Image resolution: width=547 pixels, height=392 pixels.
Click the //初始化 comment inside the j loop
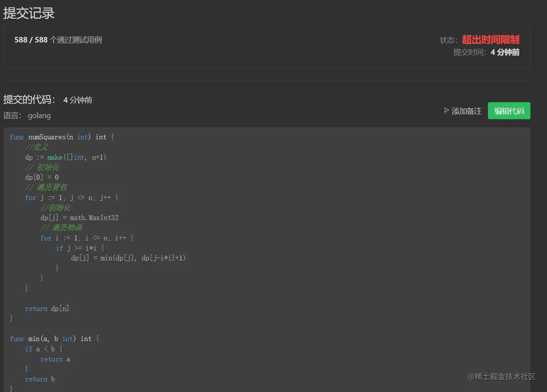tap(56, 208)
